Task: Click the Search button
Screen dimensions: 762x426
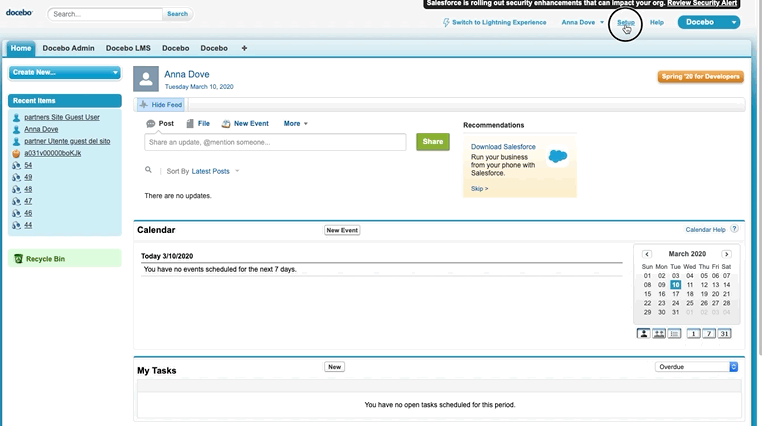Action: pyautogui.click(x=177, y=14)
